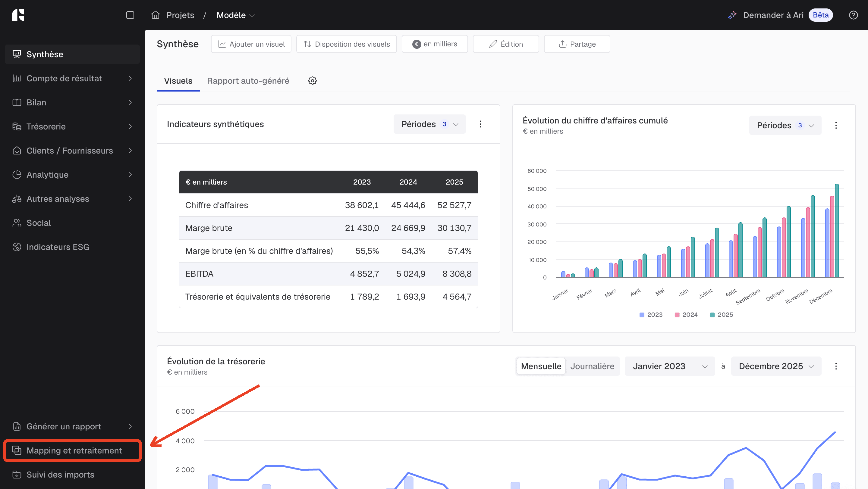Open the Janvier 2023 start date dropdown
This screenshot has width=868, height=489.
click(x=669, y=366)
